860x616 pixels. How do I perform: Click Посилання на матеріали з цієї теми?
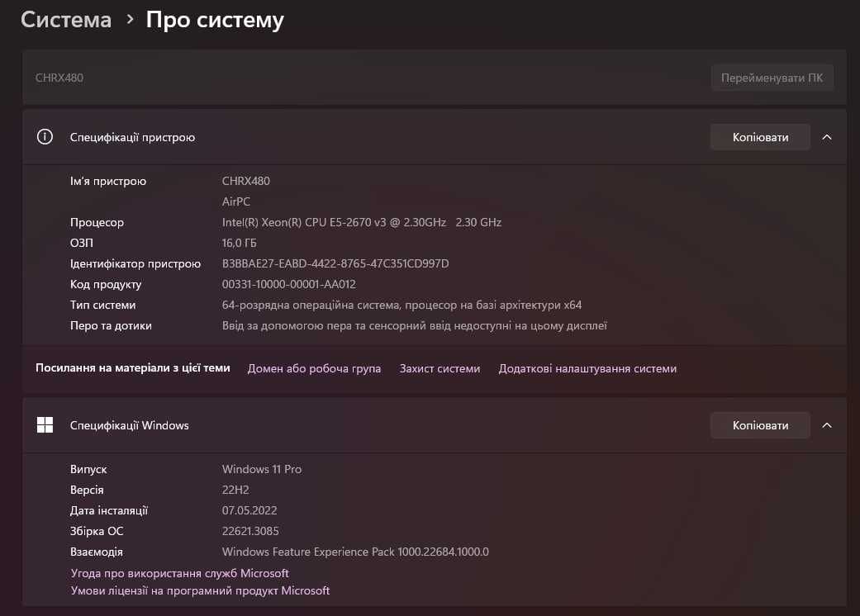(133, 367)
